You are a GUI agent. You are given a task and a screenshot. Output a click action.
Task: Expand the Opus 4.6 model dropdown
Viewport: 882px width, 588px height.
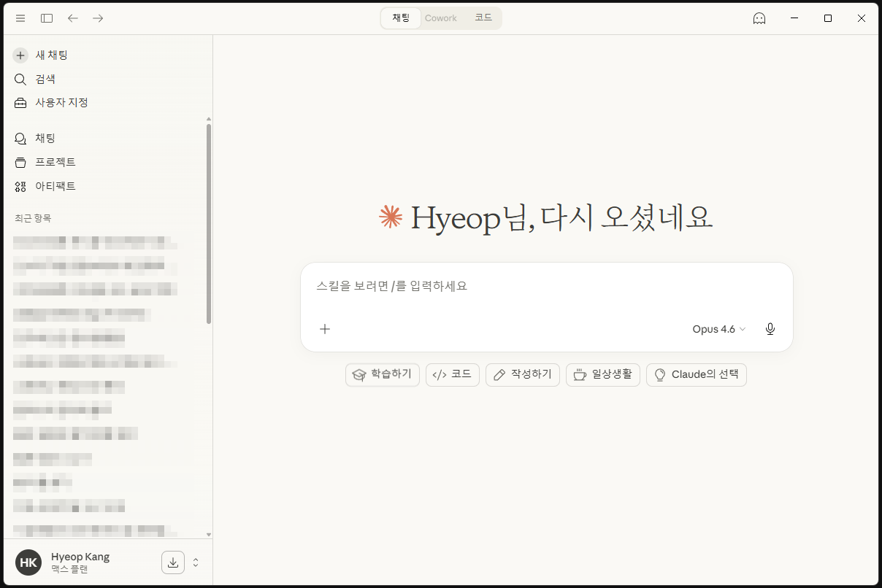pyautogui.click(x=719, y=329)
